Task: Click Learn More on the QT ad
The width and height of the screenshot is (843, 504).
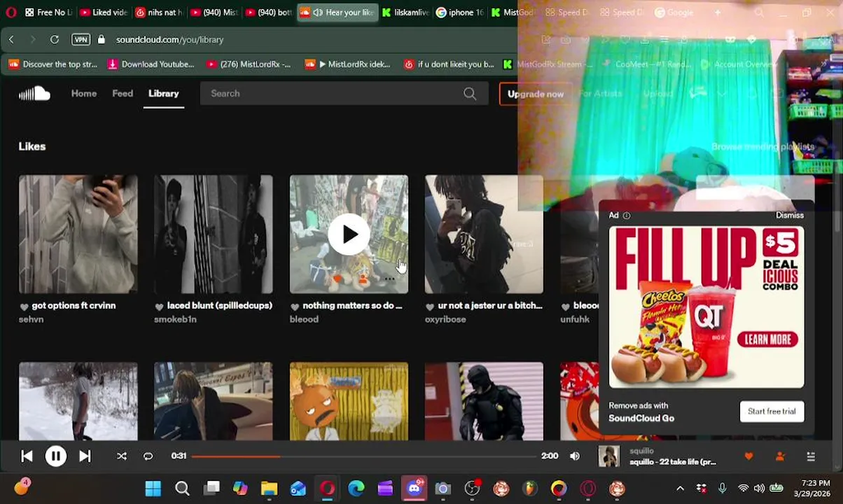Action: click(768, 339)
